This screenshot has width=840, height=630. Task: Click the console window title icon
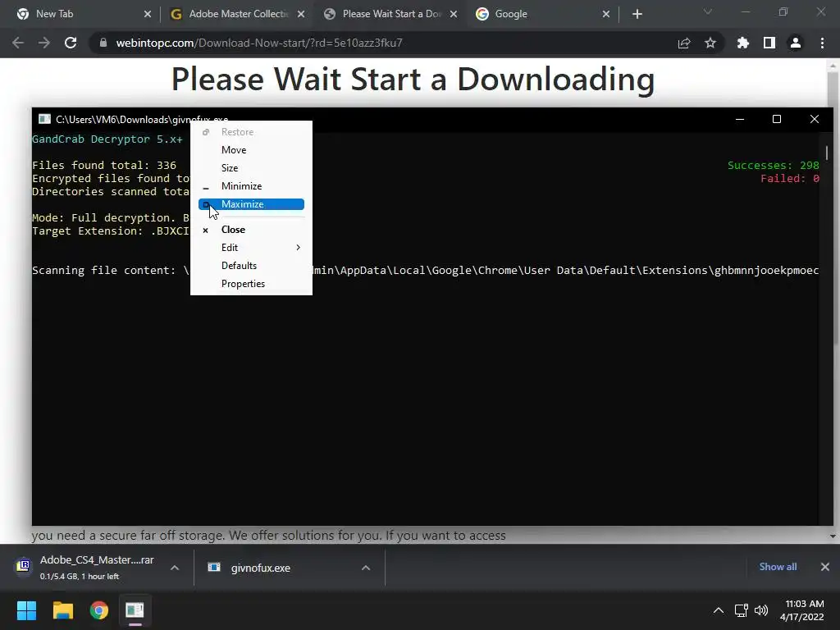(44, 119)
